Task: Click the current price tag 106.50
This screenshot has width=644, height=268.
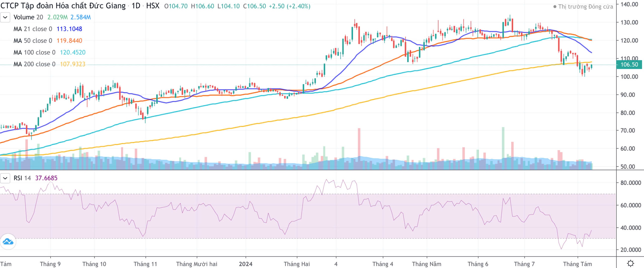Action: pos(629,64)
